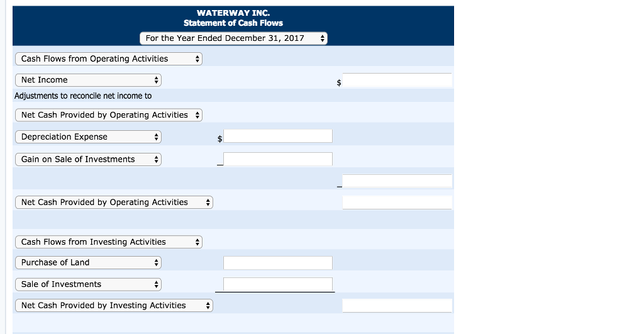Select the Gain on Sale of Investments amount field
Screen dimensions: 644x334
click(277, 159)
